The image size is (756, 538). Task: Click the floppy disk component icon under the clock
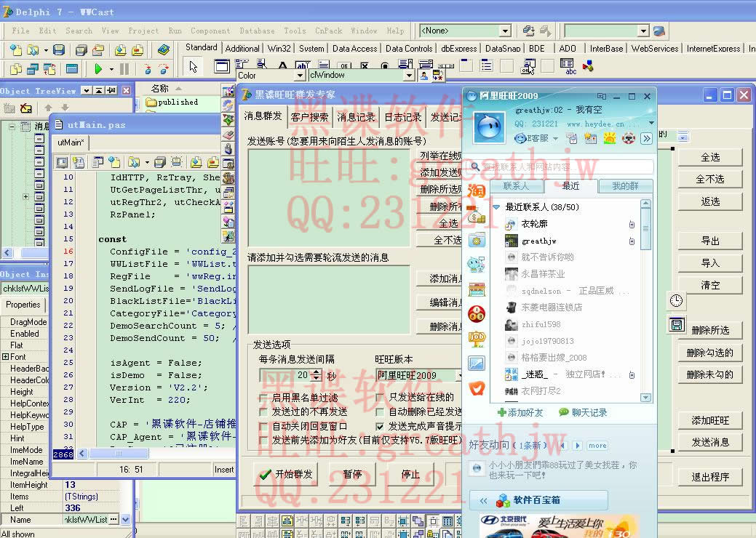tap(676, 324)
